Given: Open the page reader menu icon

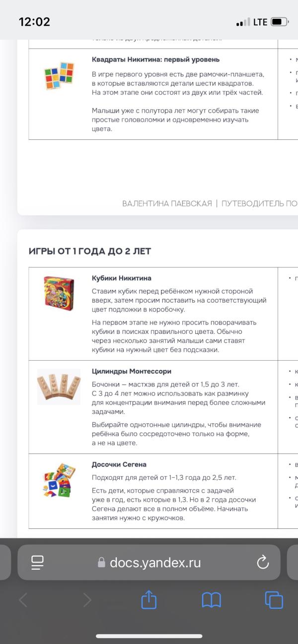Looking at the screenshot, I should point(38,562).
